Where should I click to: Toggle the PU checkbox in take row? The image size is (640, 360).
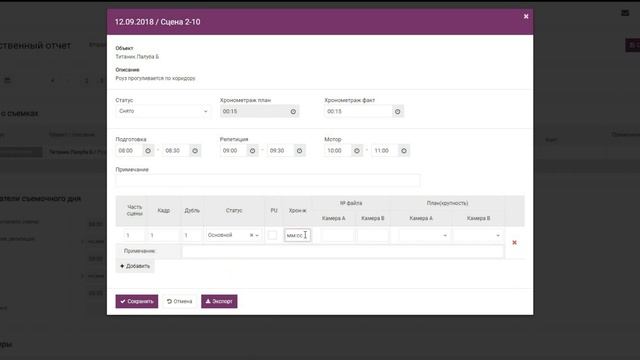[x=273, y=235]
